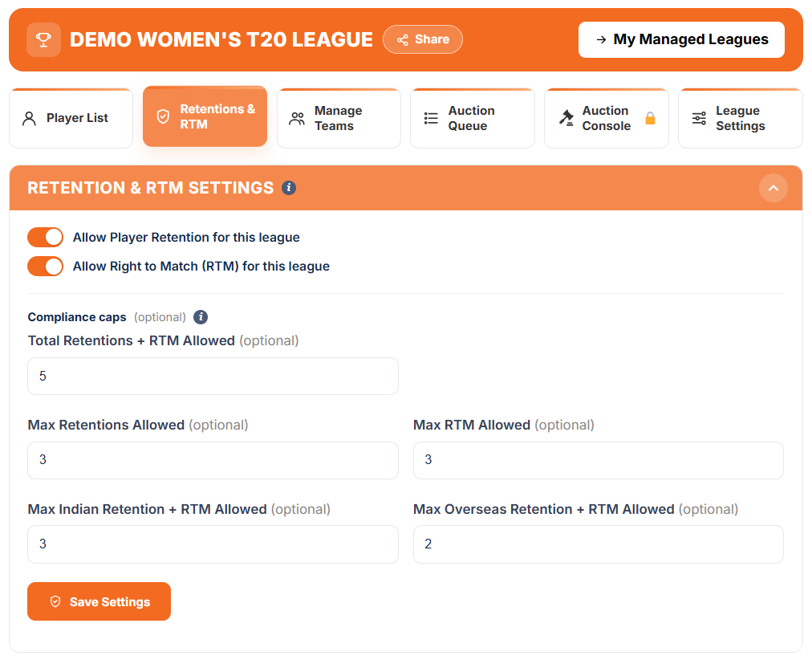Go to the Auction Console tab
812x664 pixels.
coord(607,118)
